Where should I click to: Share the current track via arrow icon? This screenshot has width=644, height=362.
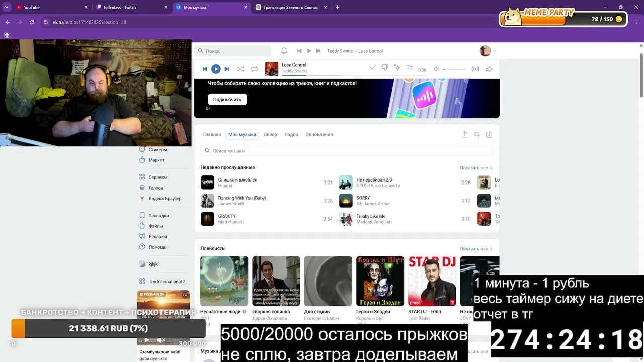click(x=489, y=69)
